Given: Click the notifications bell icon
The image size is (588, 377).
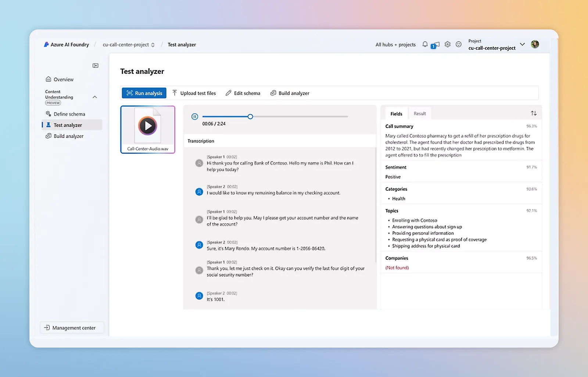Looking at the screenshot, I should (x=425, y=44).
